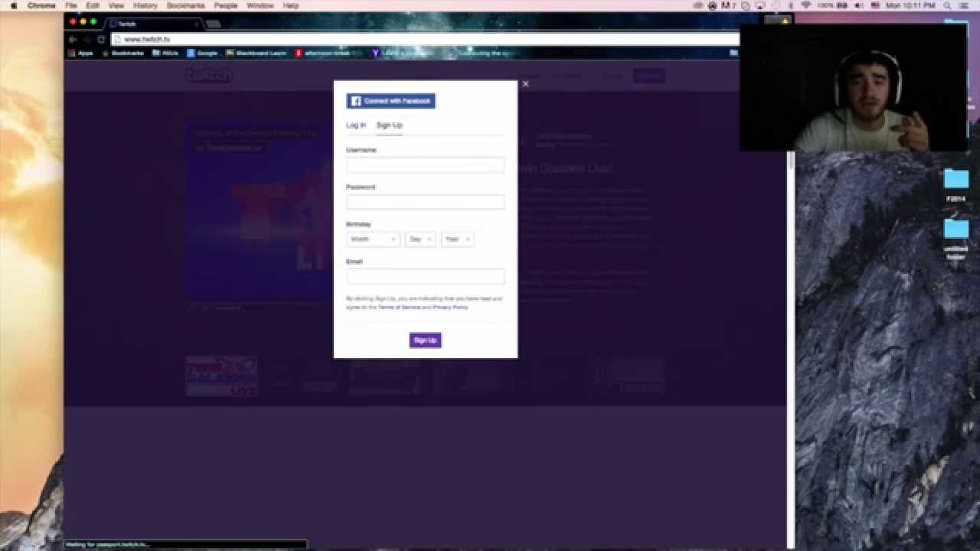Open the History menu
Screen dimensions: 980x551
point(145,5)
